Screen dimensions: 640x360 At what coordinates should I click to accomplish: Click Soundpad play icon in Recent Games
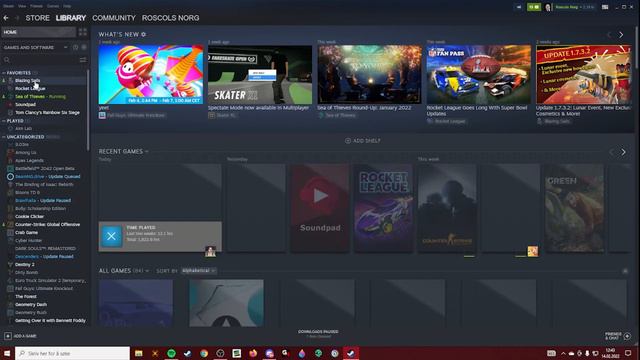[x=320, y=196]
